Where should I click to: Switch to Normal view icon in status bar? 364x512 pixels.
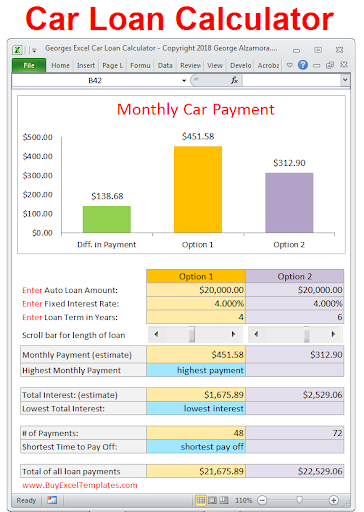(201, 500)
